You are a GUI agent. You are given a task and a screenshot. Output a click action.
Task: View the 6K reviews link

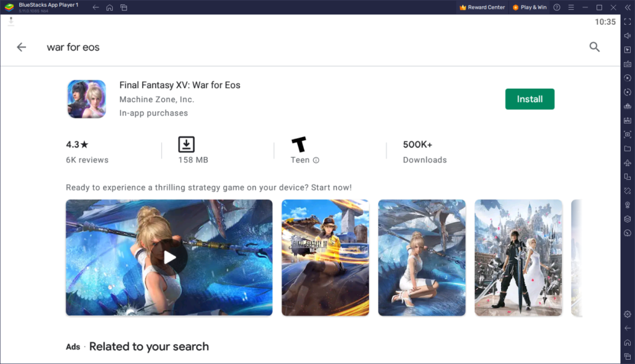coord(86,159)
